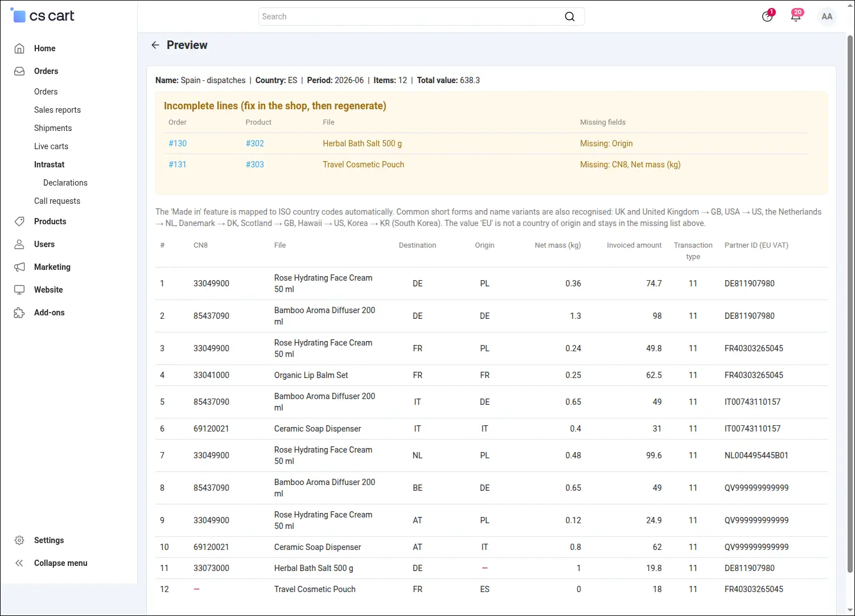Click the Website monitor icon
Screen dimensions: 855x616
(19, 290)
